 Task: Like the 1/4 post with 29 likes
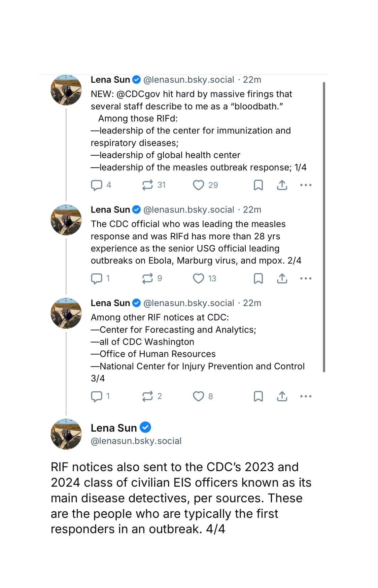[x=198, y=185]
